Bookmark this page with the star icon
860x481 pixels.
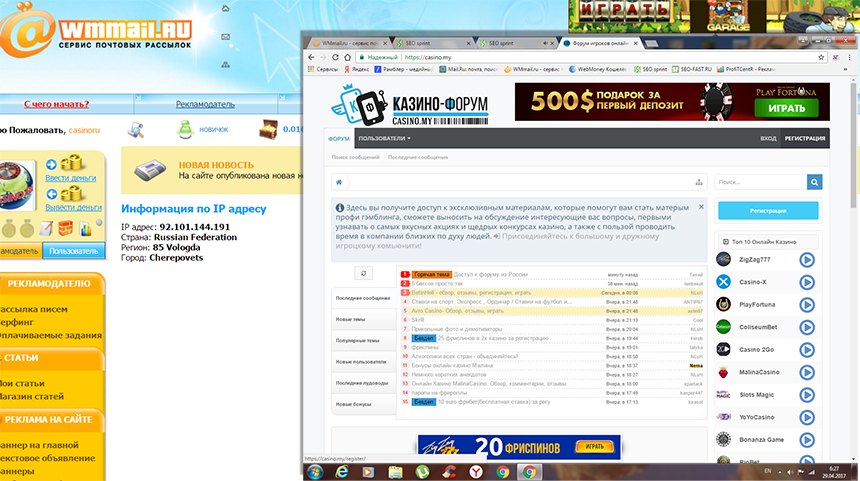pyautogui.click(x=821, y=57)
